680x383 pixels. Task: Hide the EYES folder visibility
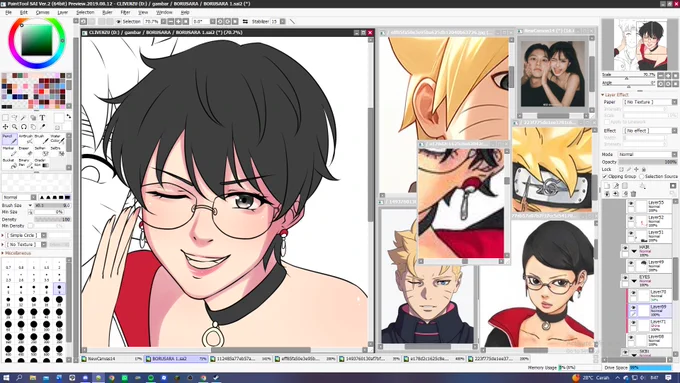(x=625, y=278)
